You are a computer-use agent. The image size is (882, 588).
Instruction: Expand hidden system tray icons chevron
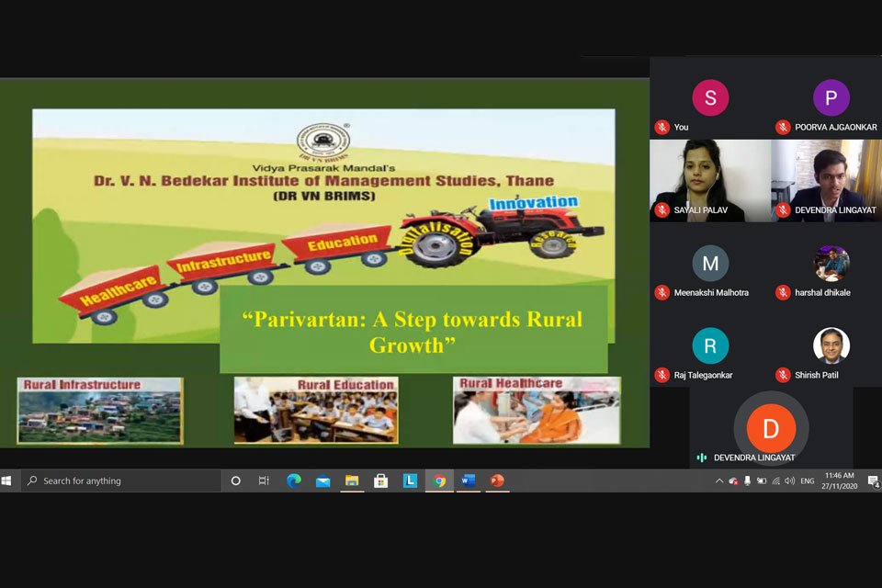(718, 481)
